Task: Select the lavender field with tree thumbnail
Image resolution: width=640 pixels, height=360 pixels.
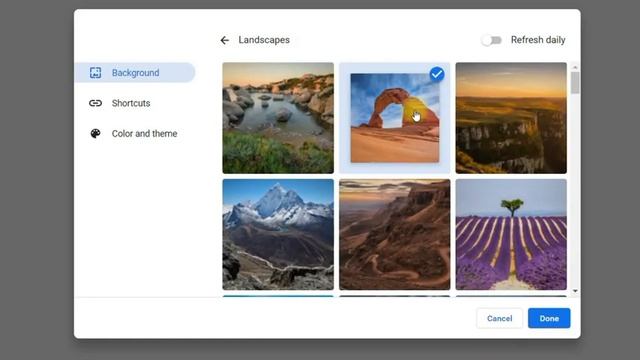Action: (511, 234)
